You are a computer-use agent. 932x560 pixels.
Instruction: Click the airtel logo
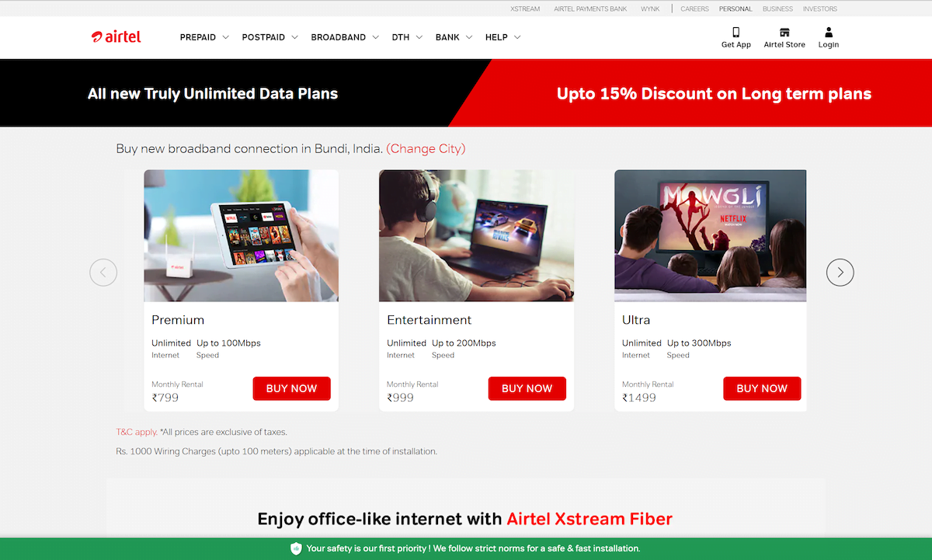[x=116, y=37]
